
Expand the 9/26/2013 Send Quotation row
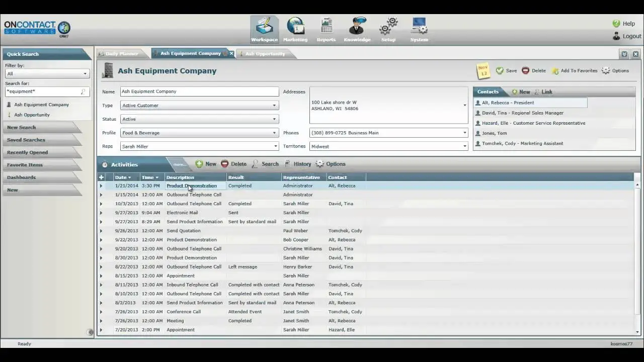point(101,231)
